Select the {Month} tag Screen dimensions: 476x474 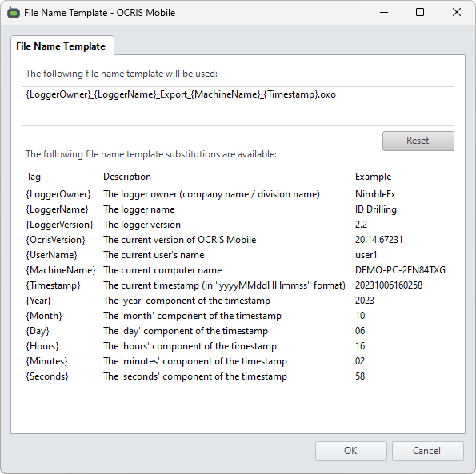tap(44, 316)
